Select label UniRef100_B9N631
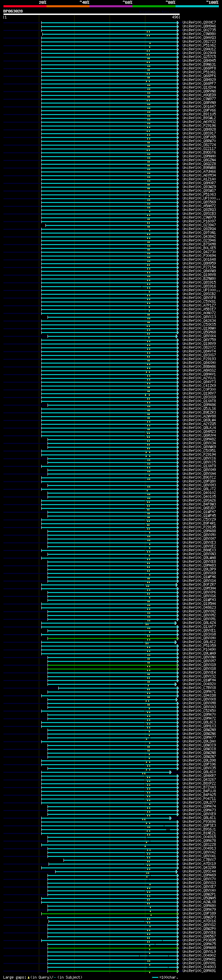Screen dimensions: 222x980 (199, 64)
